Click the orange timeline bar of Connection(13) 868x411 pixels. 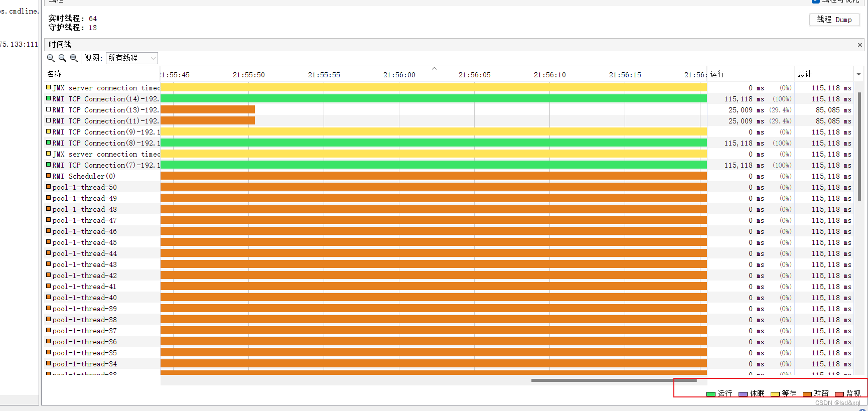pyautogui.click(x=208, y=109)
